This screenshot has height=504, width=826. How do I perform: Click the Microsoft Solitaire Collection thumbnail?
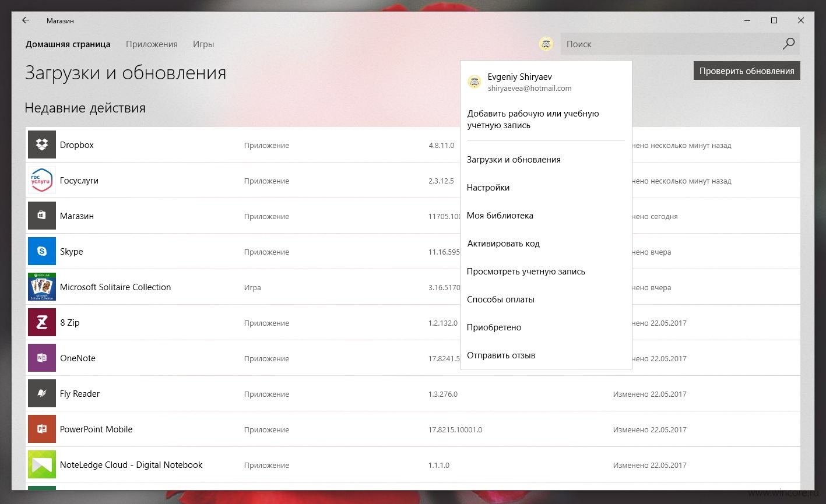(x=42, y=287)
